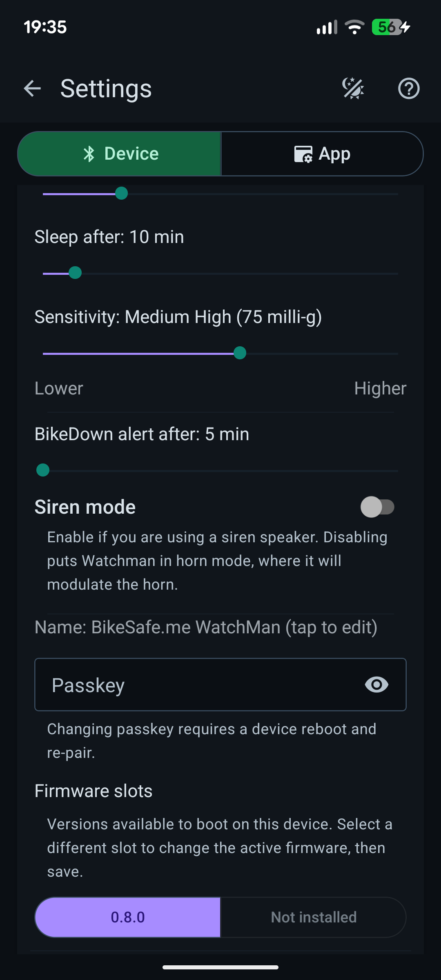Toggle the dark/light theme icon
Screen dimensions: 441x980
pyautogui.click(x=353, y=89)
